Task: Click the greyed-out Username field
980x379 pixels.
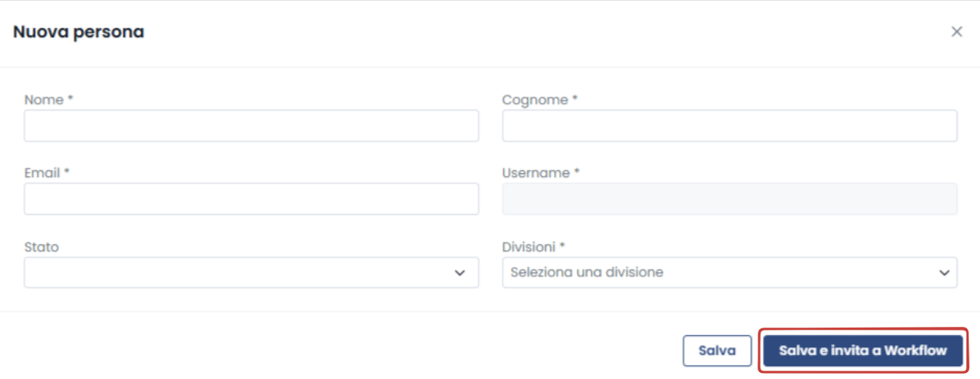Action: [730, 199]
